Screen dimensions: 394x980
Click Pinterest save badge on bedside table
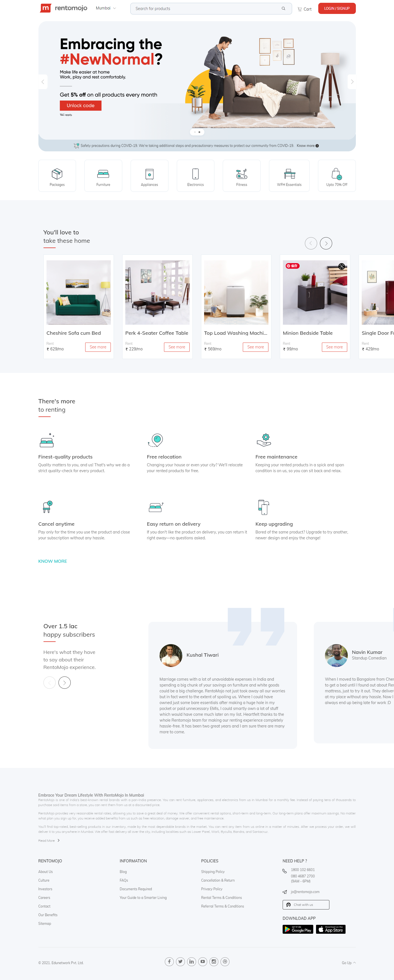pos(293,266)
